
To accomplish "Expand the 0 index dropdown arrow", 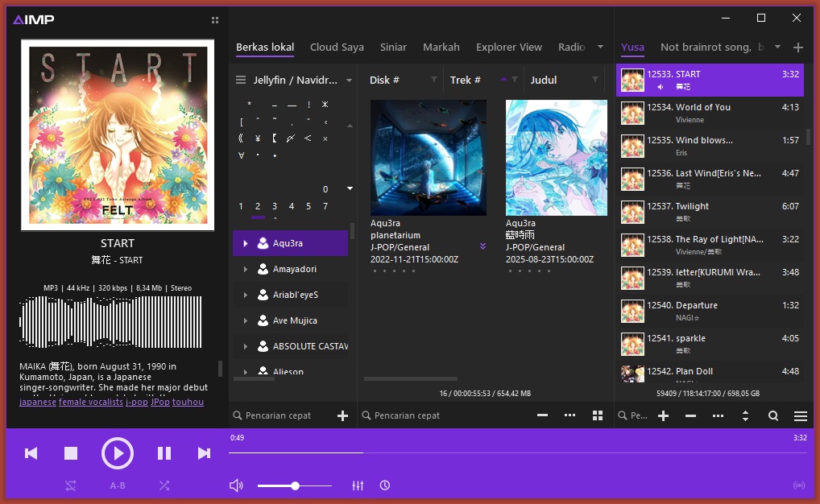I will [x=350, y=188].
